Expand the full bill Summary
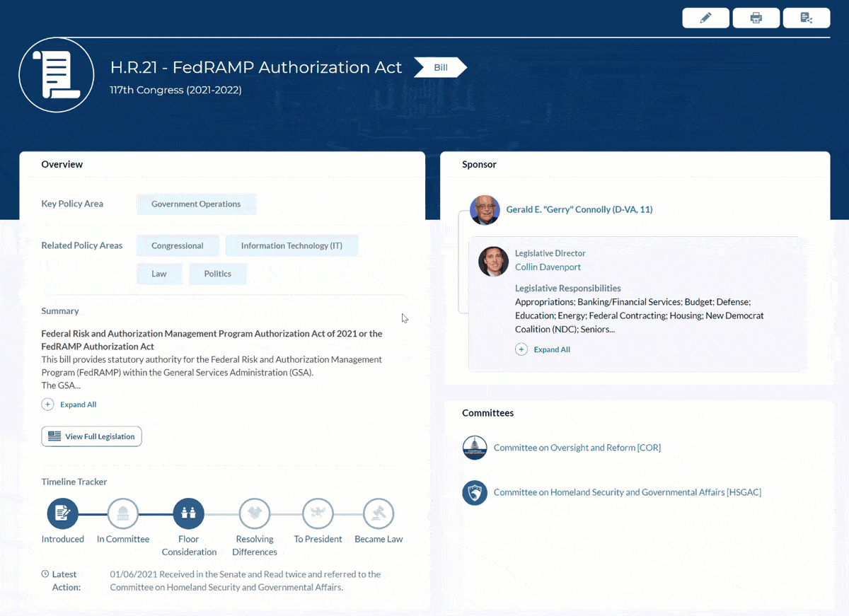The image size is (849, 616). (69, 405)
